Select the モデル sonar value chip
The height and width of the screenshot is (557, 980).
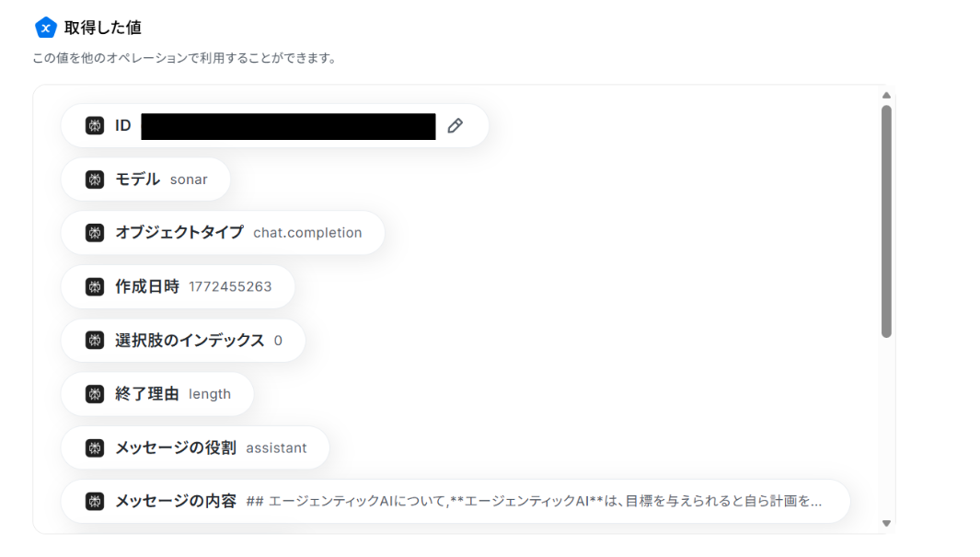160,180
